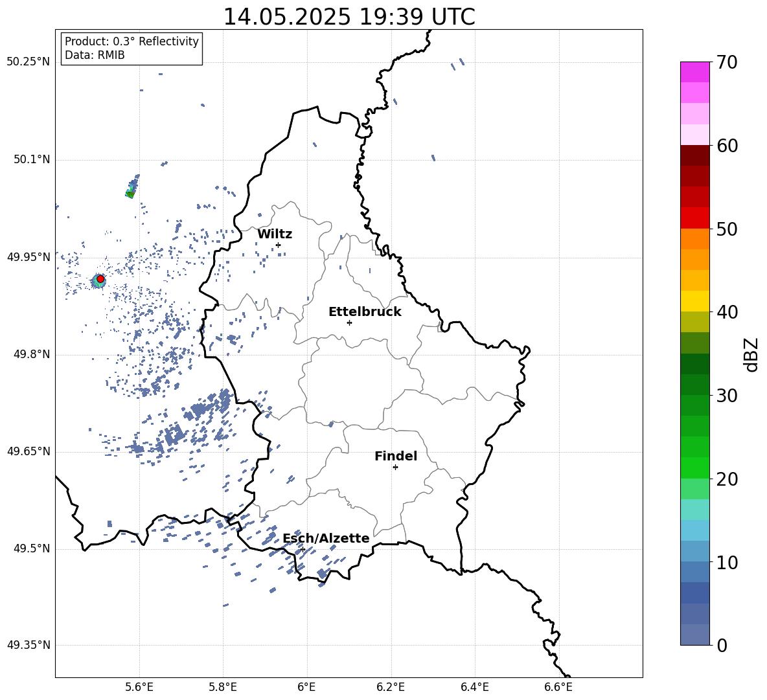Click the dBZ colorbar label

pyautogui.click(x=751, y=354)
